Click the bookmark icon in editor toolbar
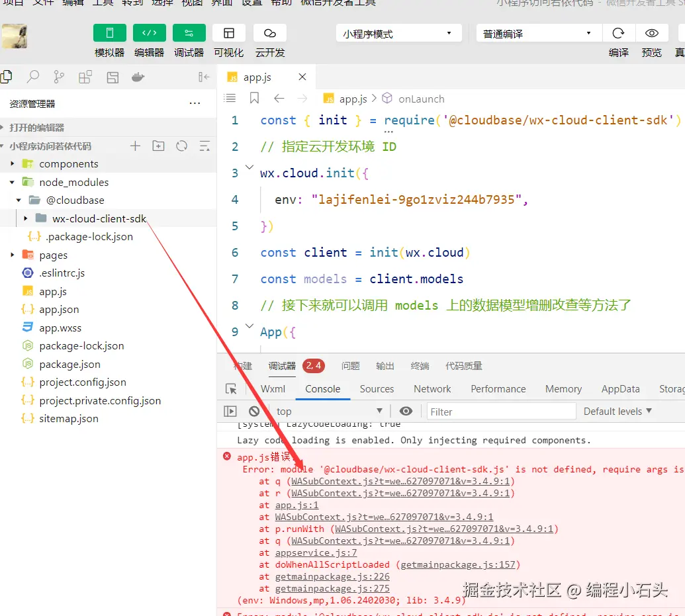Screen dimensions: 685x616 click(x=254, y=99)
